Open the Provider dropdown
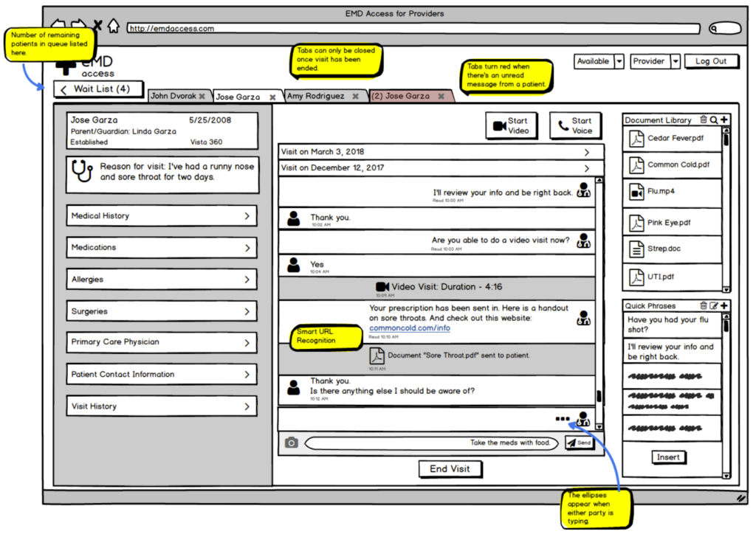This screenshot has height=551, width=756. click(x=676, y=62)
